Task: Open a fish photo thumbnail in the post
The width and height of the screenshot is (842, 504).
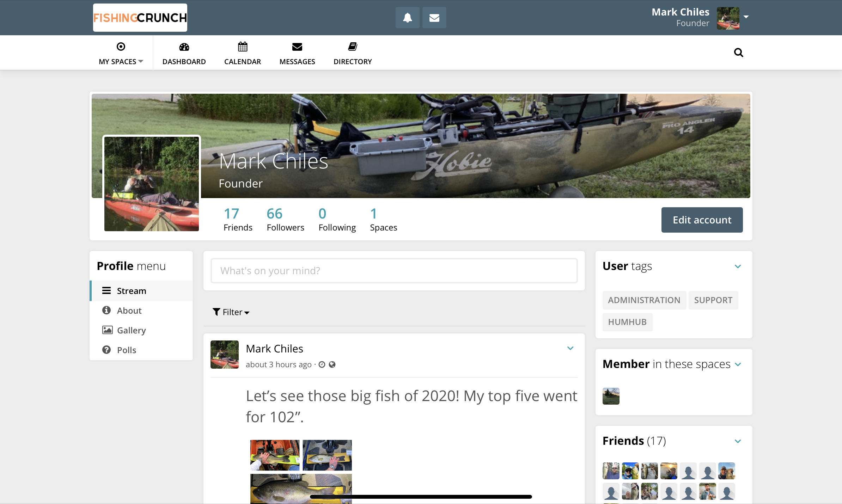Action: click(x=274, y=455)
